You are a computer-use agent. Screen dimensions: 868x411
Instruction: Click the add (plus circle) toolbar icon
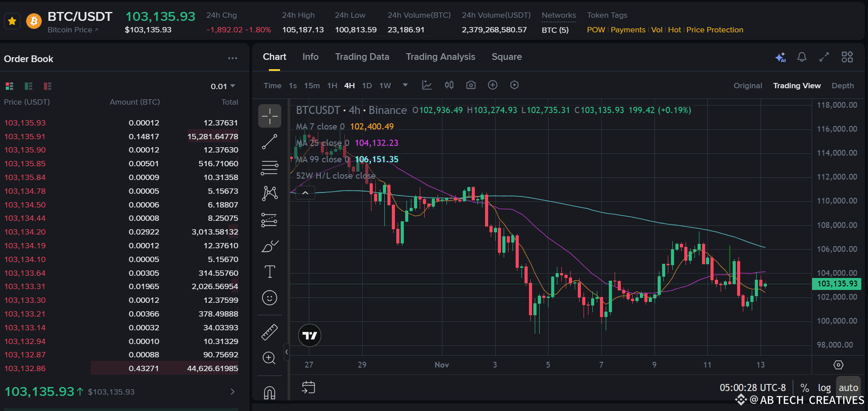click(x=493, y=85)
